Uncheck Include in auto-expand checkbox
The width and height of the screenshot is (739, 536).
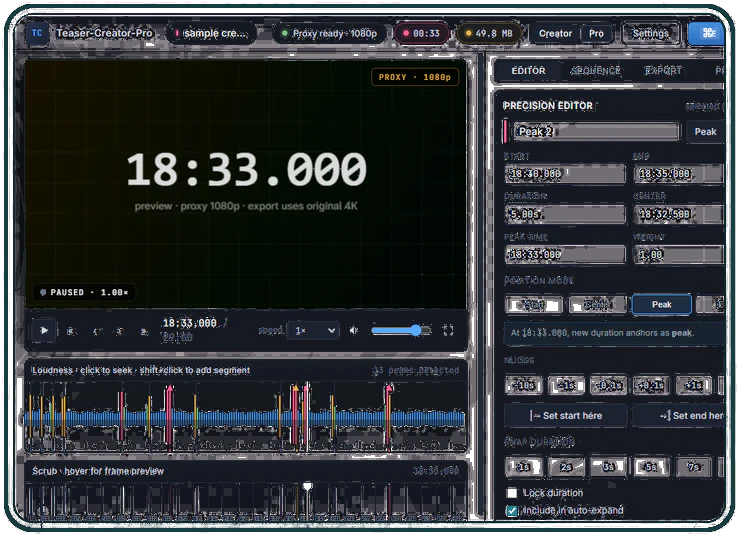pyautogui.click(x=512, y=511)
